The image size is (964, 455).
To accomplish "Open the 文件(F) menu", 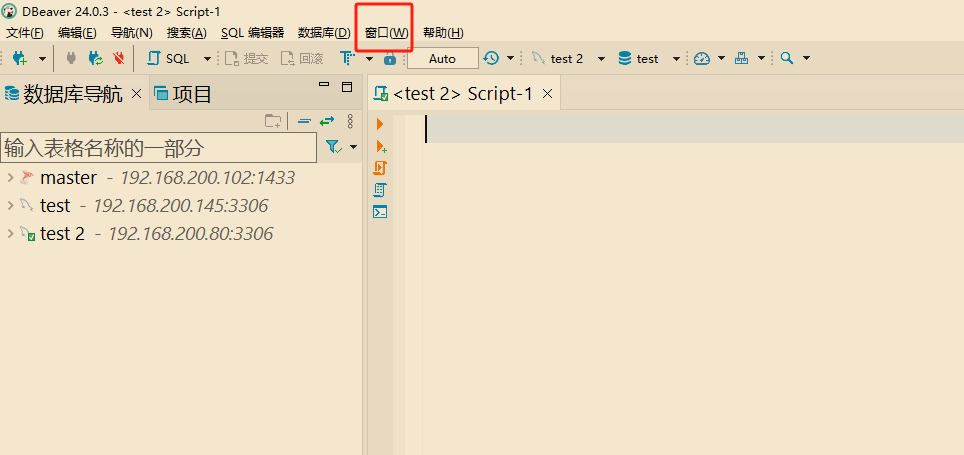I will coord(25,33).
